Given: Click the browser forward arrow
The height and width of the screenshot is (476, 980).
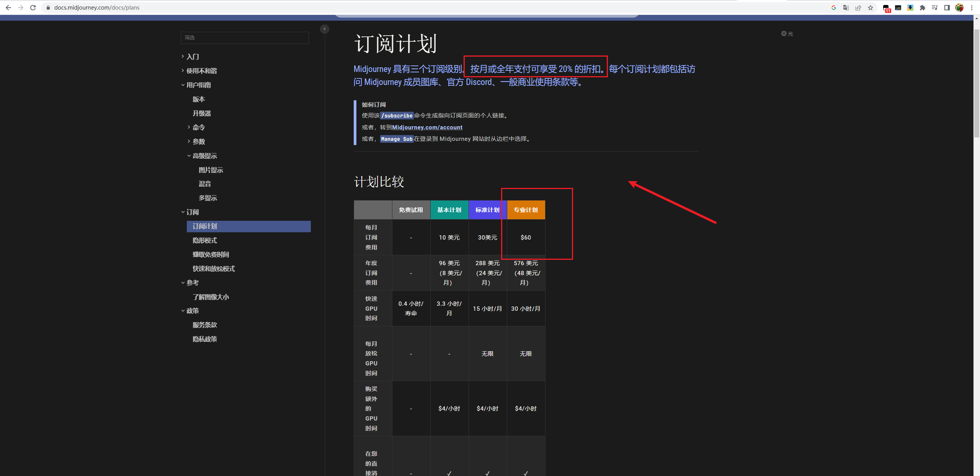Looking at the screenshot, I should click(x=21, y=8).
